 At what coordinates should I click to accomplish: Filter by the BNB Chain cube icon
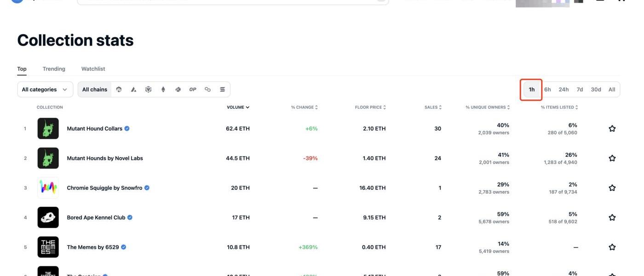(148, 89)
